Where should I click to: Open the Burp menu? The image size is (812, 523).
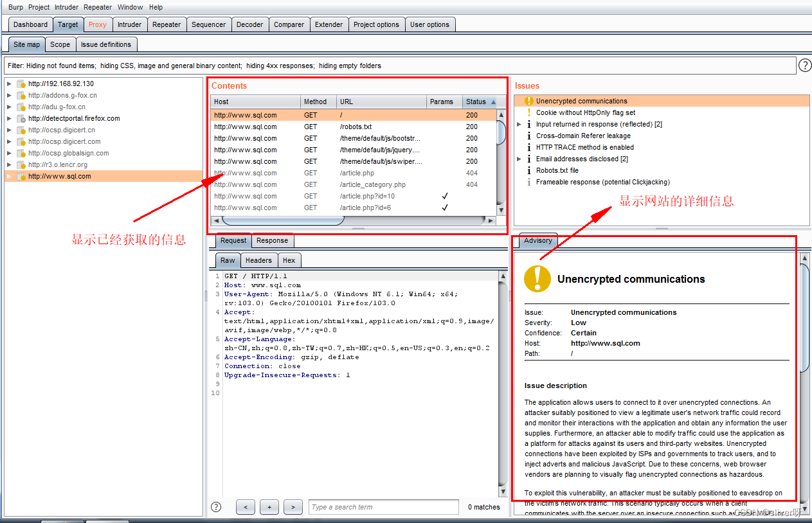tap(16, 7)
